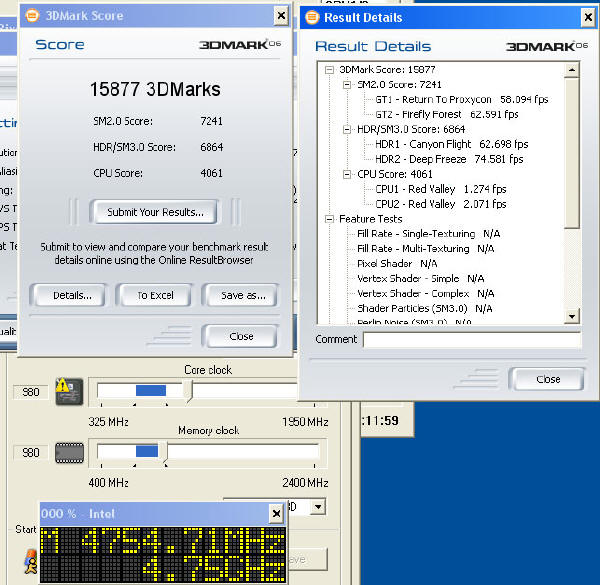Select CPU2 - Red Valley row

tap(441, 204)
